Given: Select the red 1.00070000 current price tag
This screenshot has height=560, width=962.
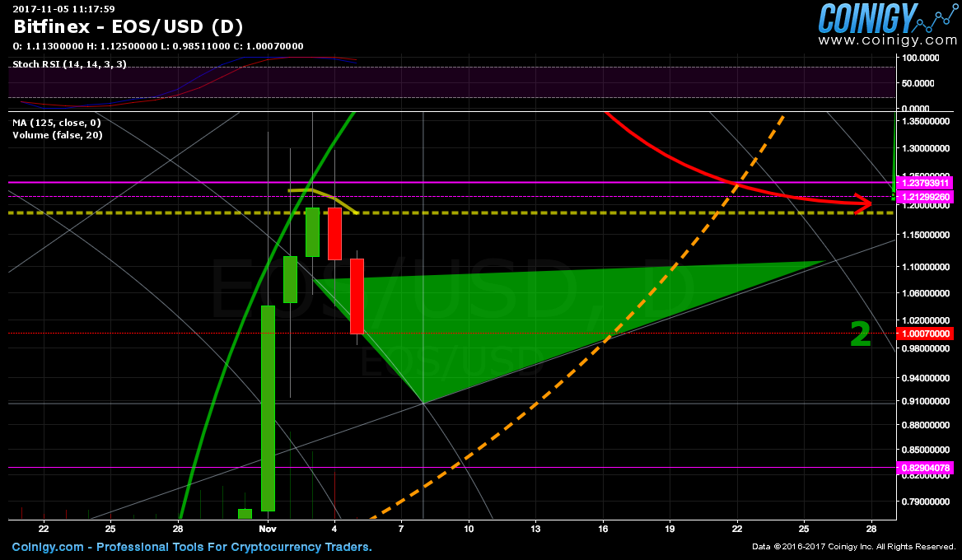Looking at the screenshot, I should (x=925, y=334).
